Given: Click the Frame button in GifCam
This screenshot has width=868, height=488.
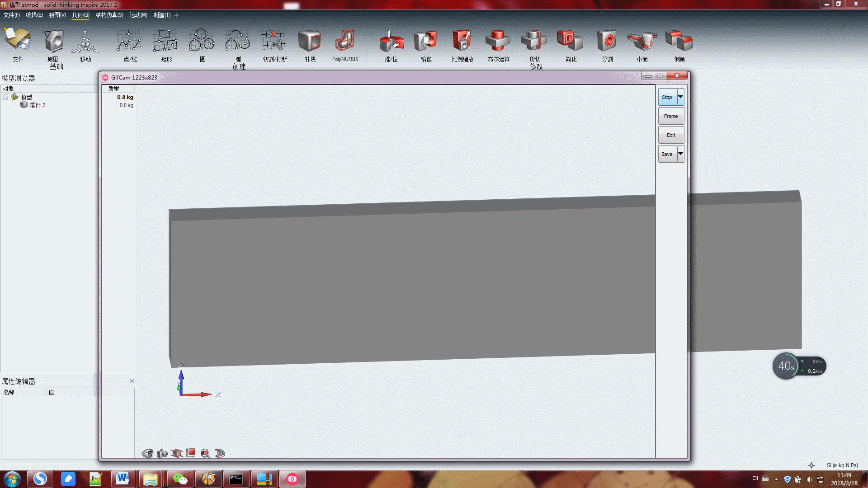Looking at the screenshot, I should (x=670, y=116).
